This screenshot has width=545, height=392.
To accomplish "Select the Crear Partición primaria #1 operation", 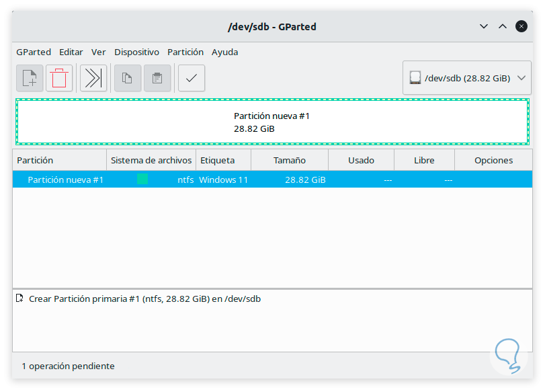I will pyautogui.click(x=144, y=299).
